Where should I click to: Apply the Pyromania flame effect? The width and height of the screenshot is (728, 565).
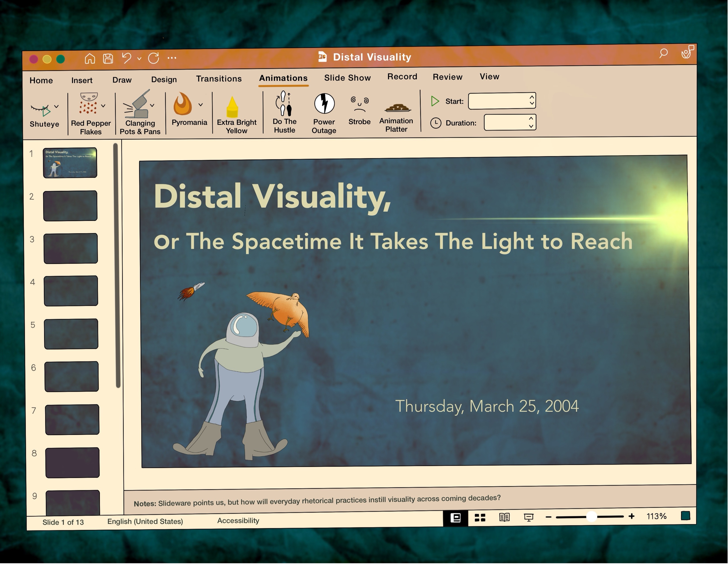coord(189,109)
